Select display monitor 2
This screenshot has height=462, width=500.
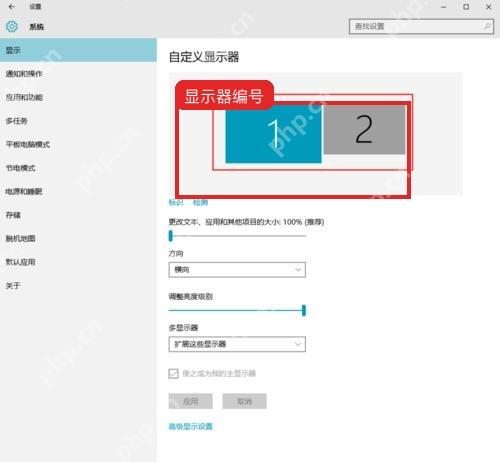coord(364,130)
